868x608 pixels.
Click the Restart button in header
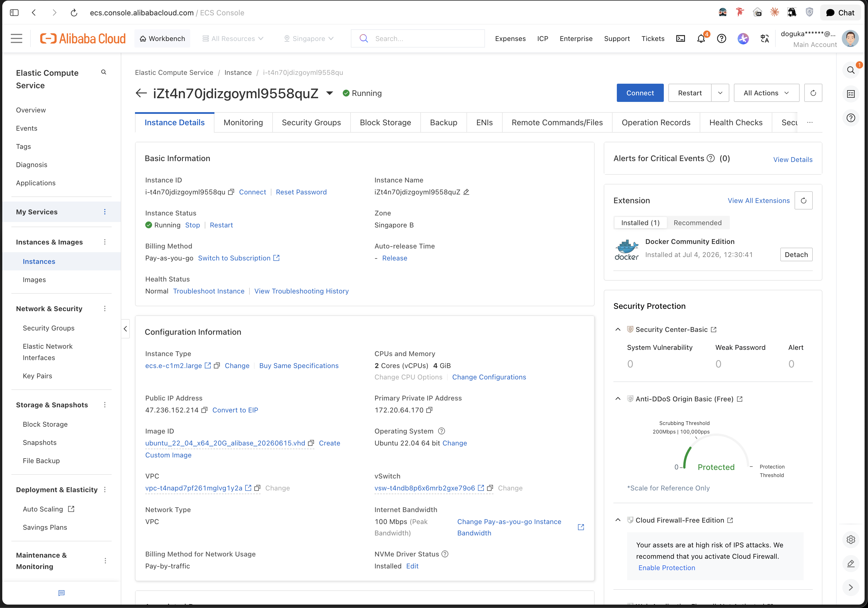689,93
